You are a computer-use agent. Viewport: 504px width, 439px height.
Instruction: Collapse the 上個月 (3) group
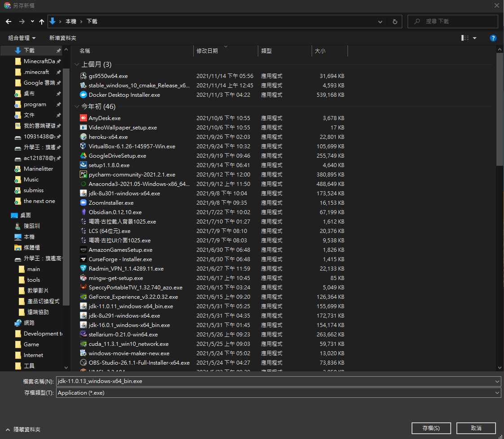[x=77, y=65]
